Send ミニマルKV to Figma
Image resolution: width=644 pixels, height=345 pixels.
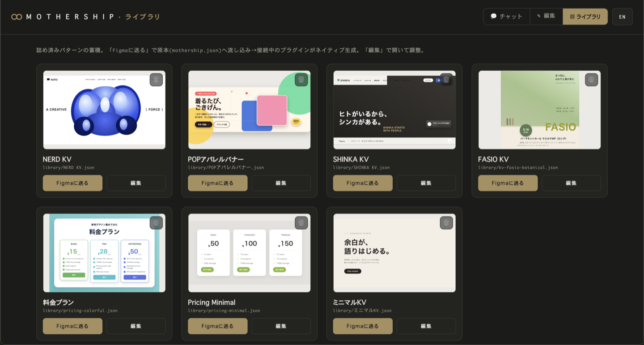pos(363,326)
